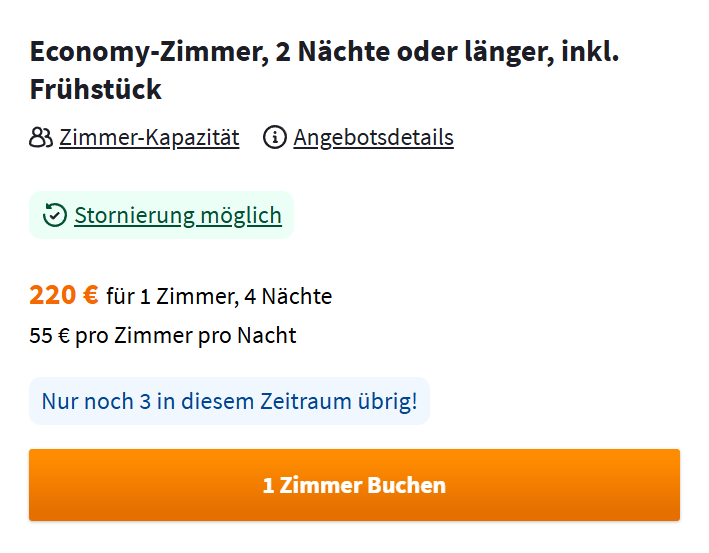Click the 'inkl.' word in the heading
This screenshot has height=553, width=709.
coord(590,51)
